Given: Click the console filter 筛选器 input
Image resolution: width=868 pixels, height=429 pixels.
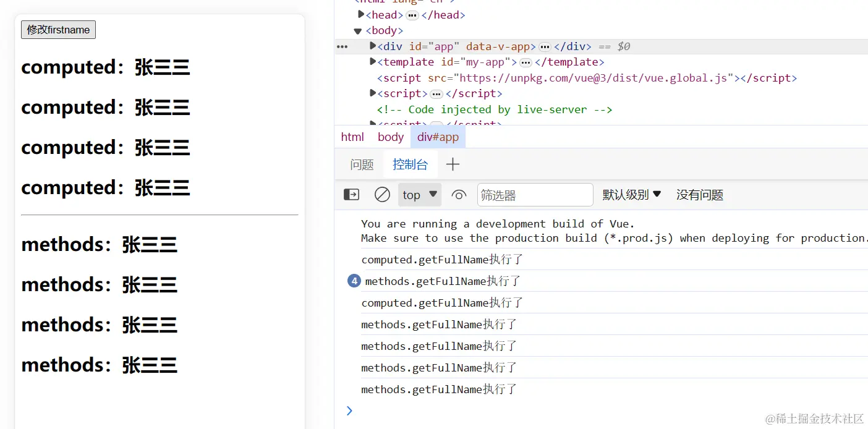Looking at the screenshot, I should [x=535, y=194].
